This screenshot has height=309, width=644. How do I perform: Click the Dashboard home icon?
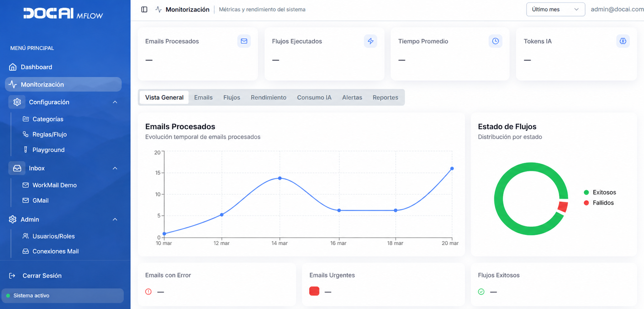point(13,67)
